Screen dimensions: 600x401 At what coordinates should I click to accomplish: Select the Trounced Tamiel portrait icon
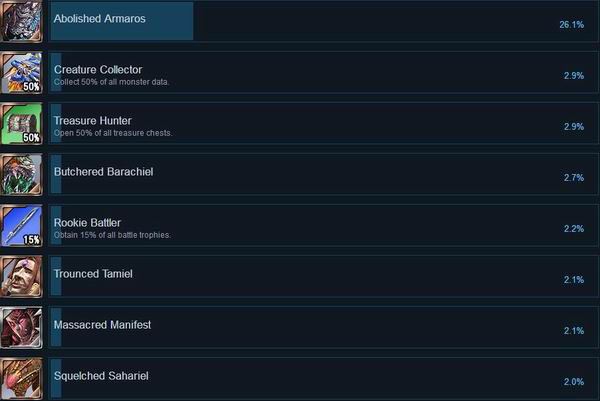(x=21, y=276)
